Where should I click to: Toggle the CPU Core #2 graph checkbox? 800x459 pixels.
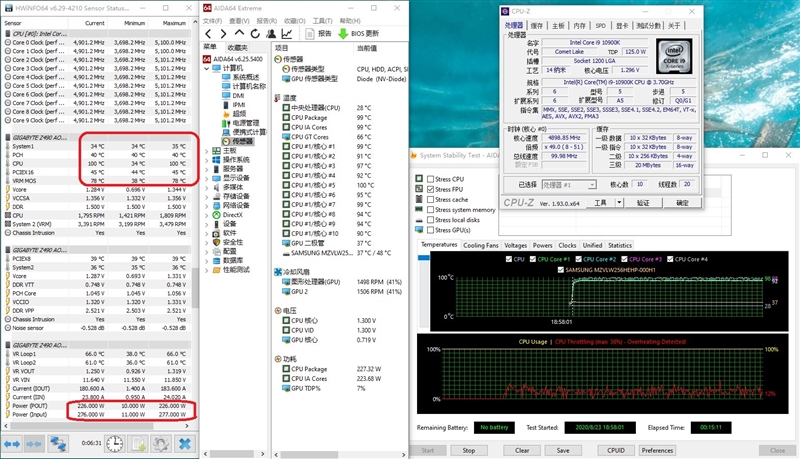point(579,259)
